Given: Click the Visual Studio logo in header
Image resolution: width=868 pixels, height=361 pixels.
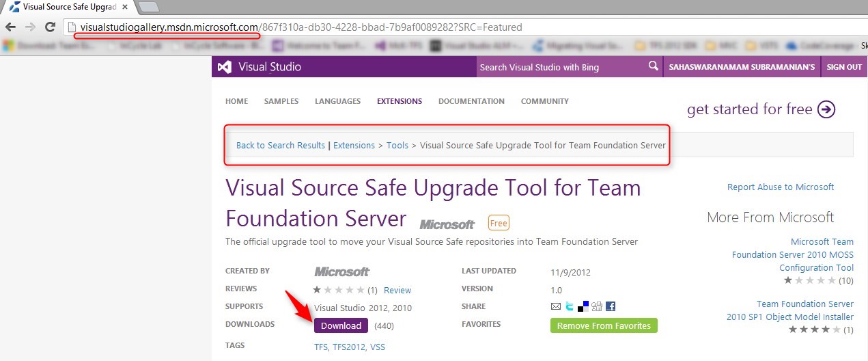Looking at the screenshot, I should click(260, 67).
